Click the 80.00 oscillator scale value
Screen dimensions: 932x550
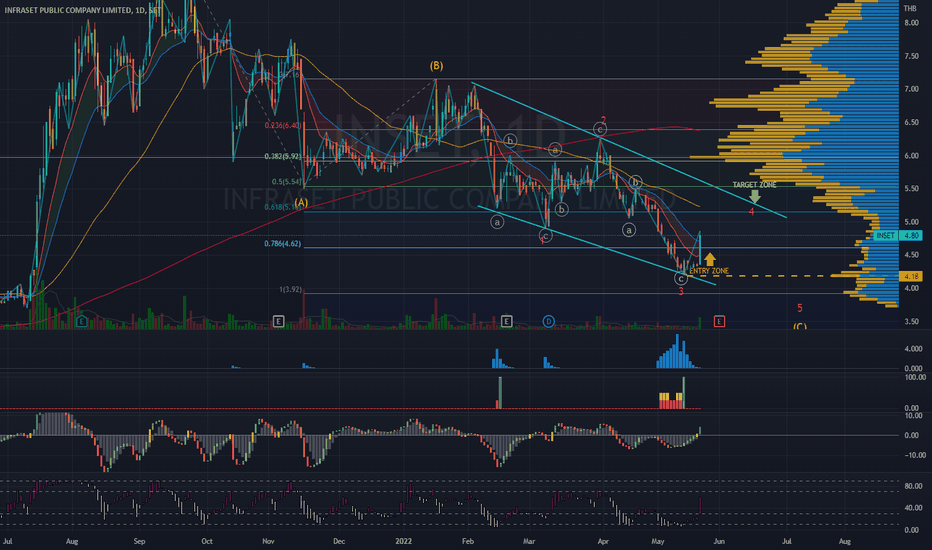click(913, 486)
